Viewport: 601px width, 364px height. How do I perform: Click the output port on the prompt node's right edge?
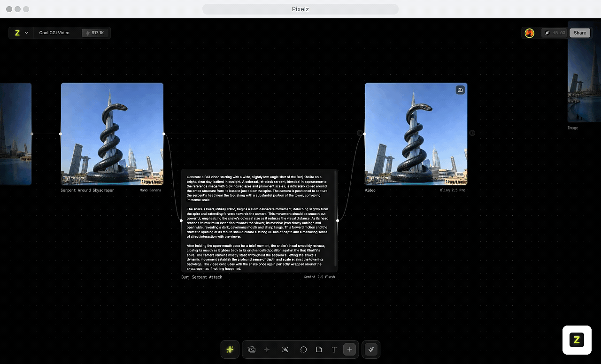point(338,220)
